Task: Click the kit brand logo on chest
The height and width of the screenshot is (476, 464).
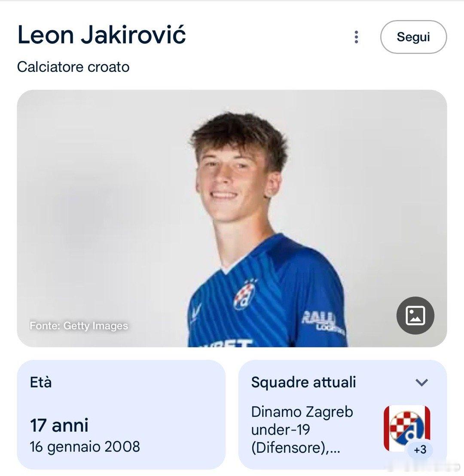Action: (195, 313)
